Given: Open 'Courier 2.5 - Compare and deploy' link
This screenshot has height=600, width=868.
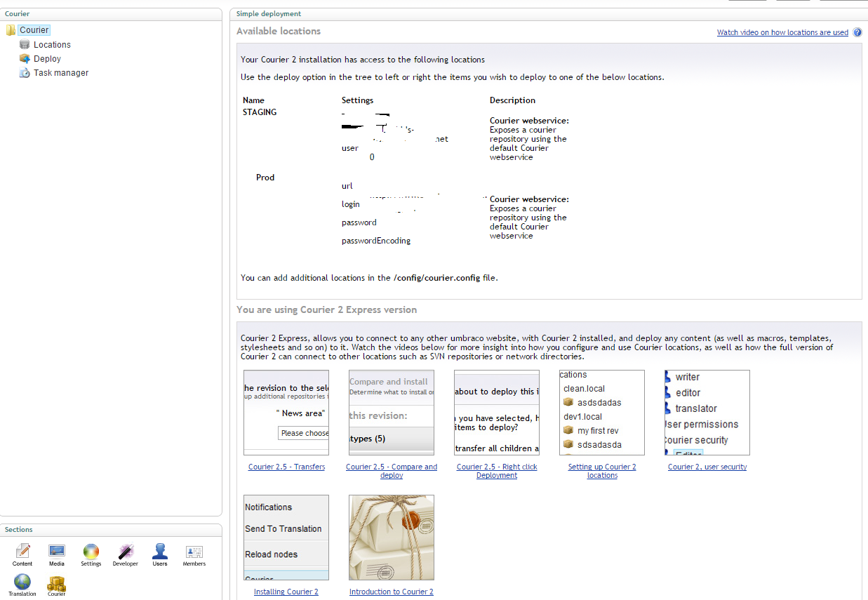Looking at the screenshot, I should point(392,471).
